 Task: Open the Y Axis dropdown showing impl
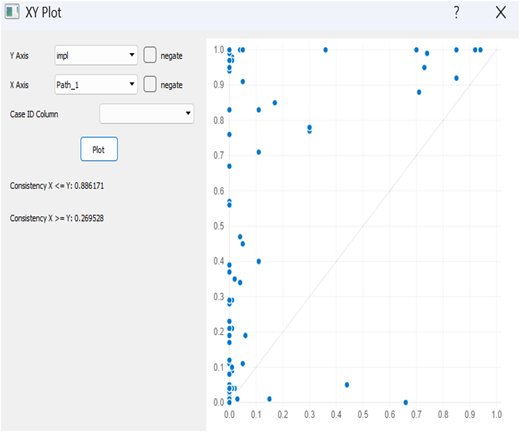[x=96, y=55]
